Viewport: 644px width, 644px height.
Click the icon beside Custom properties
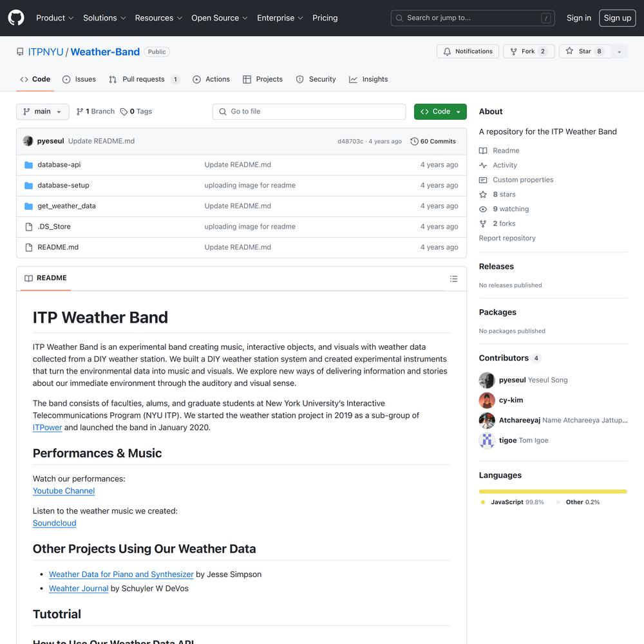click(483, 180)
